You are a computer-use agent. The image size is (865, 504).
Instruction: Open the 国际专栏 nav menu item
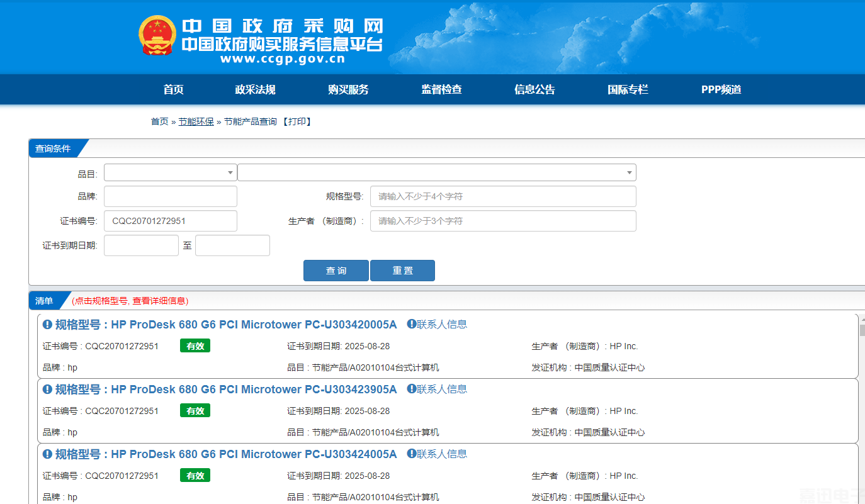click(628, 89)
